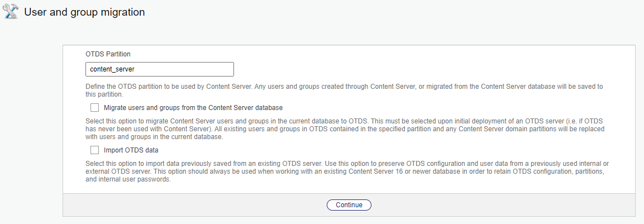Click the content_server text in the partition box

[112, 69]
